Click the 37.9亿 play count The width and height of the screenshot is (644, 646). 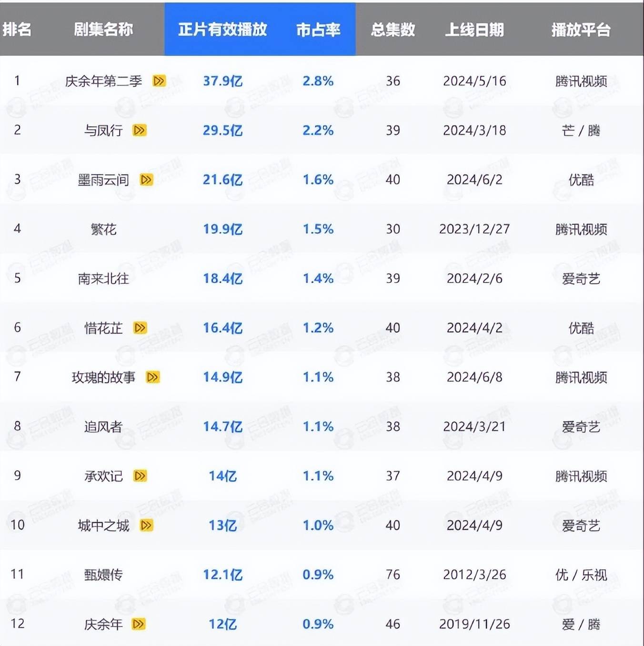(222, 81)
